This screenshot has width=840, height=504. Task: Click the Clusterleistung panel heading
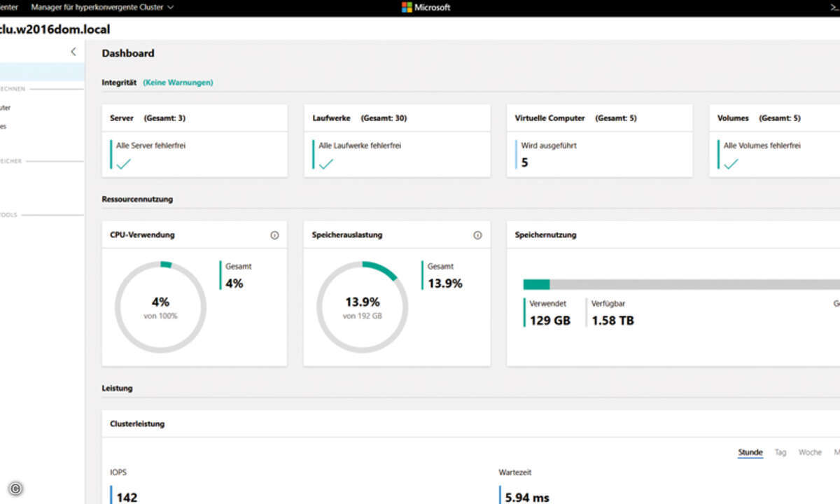click(137, 424)
